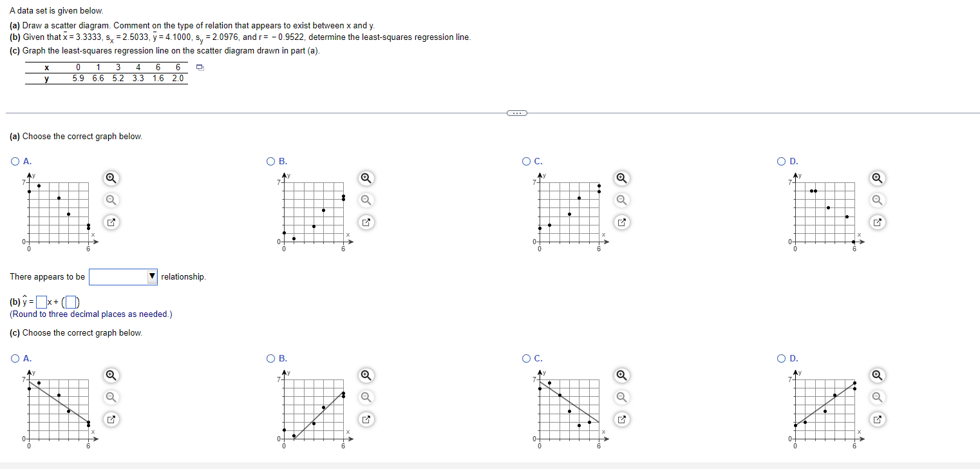Zoom in on graph D in part (a)
This screenshot has width=980, height=469.
877,178
